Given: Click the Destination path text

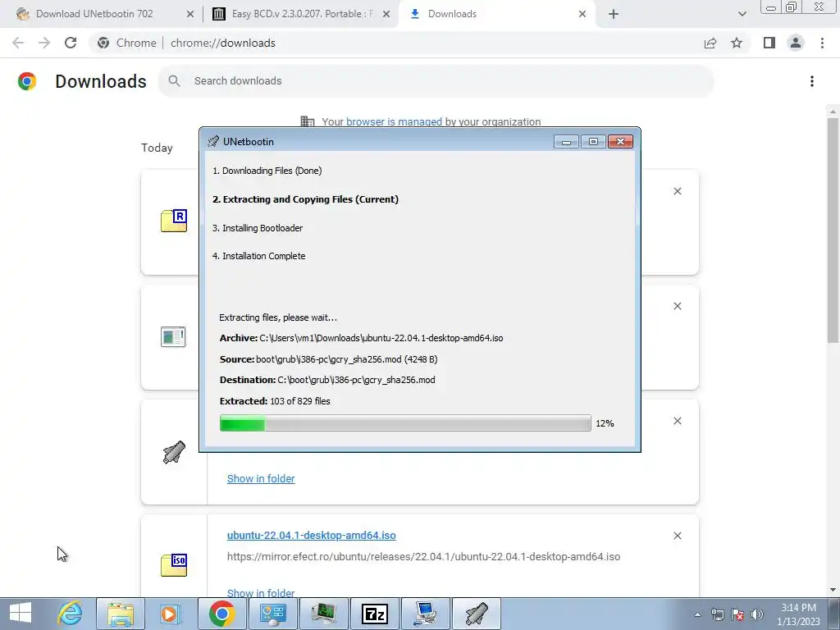Looking at the screenshot, I should (x=356, y=380).
